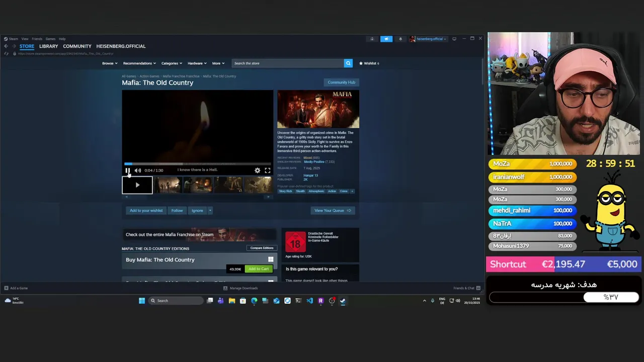The width and height of the screenshot is (644, 362).
Task: Expand the Ignore options dropdown arrow
Action: point(210,211)
